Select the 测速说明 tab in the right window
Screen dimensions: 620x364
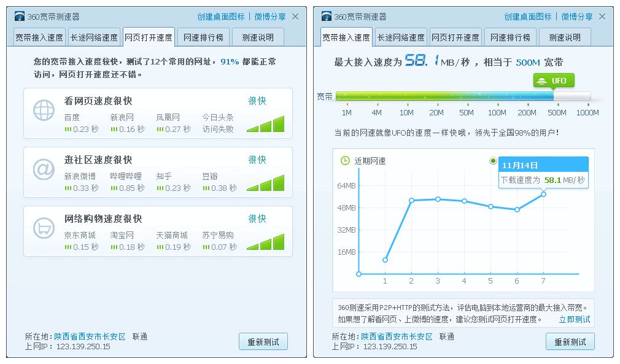(x=565, y=37)
